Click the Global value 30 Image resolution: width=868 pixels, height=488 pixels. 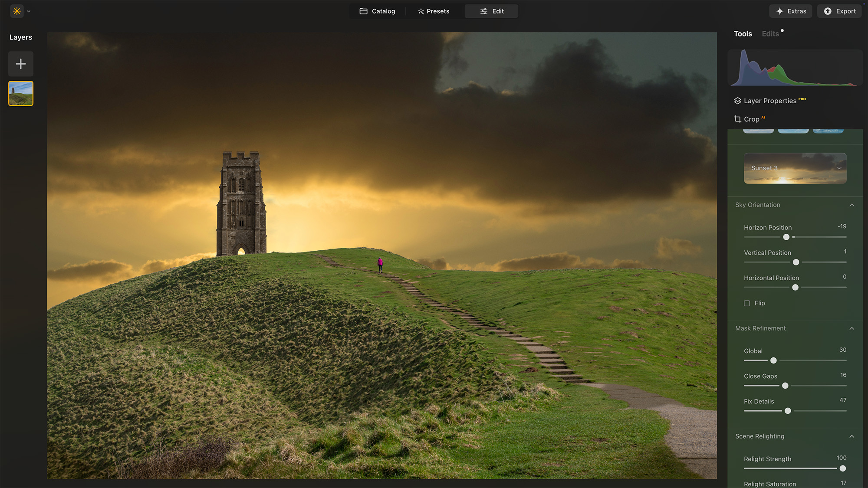843,350
